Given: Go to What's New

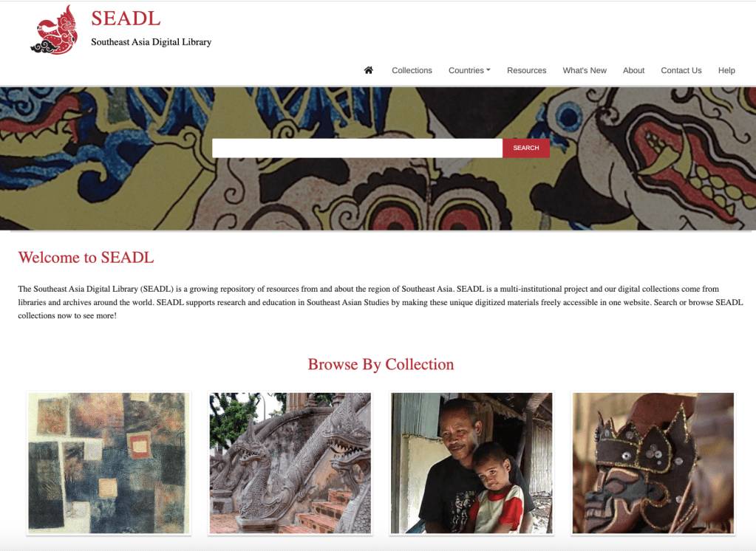Looking at the screenshot, I should pos(585,70).
